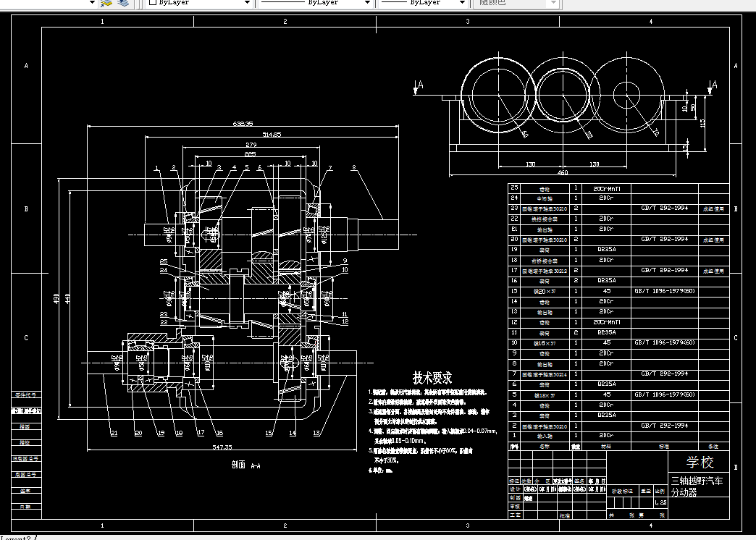Screen dimensions: 756x540
Task: Select GB/T 292-1994 standard in row 23
Action: tap(664, 208)
